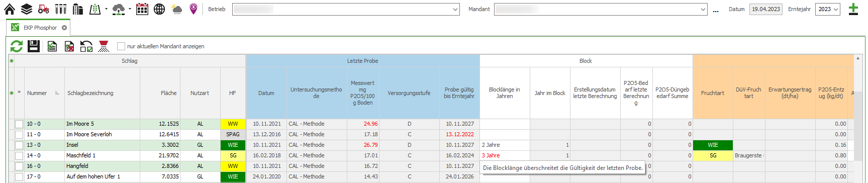Open the home screen icon

10,9
